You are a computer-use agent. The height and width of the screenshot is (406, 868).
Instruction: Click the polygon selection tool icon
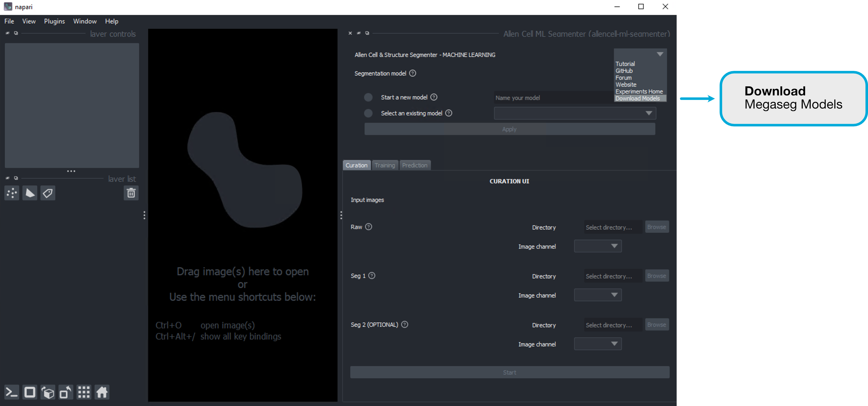point(30,193)
